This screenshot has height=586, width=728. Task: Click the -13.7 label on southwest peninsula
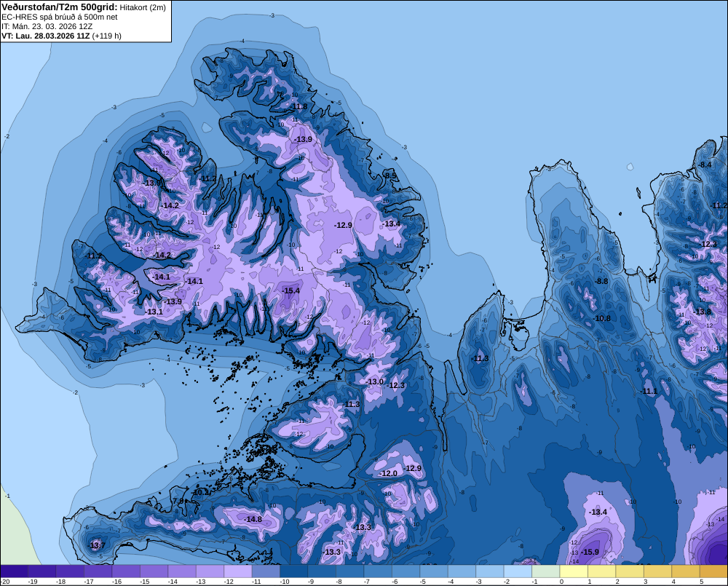tap(97, 545)
